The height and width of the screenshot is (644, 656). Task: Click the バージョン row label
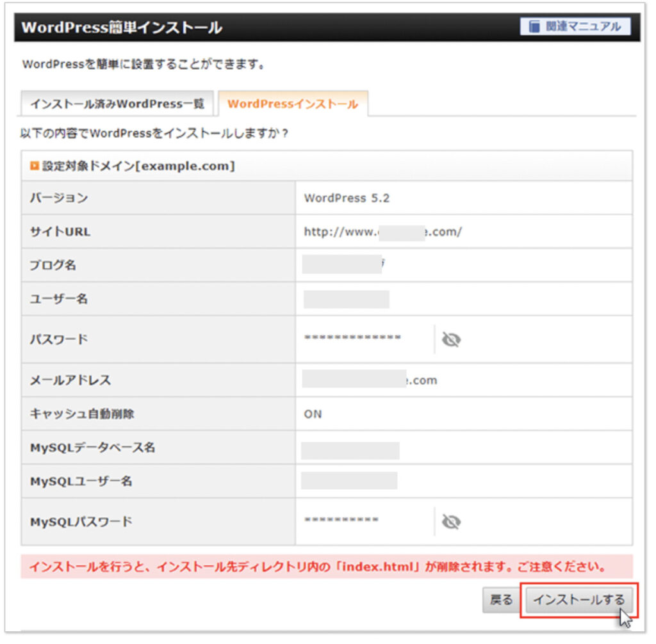click(58, 198)
